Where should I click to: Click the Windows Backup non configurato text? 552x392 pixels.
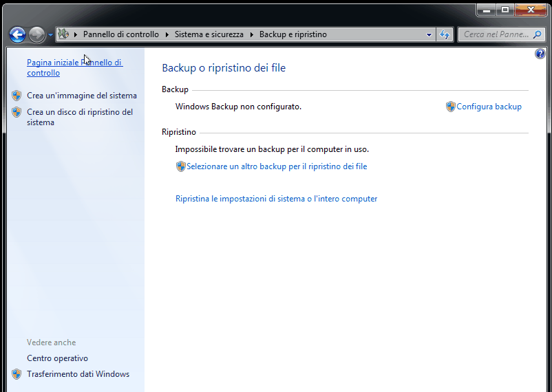[x=238, y=107]
